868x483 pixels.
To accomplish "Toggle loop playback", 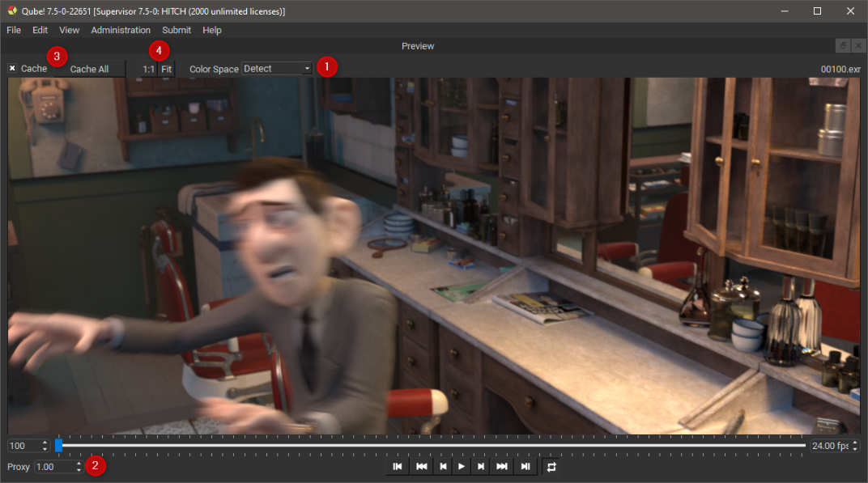I will coord(551,467).
